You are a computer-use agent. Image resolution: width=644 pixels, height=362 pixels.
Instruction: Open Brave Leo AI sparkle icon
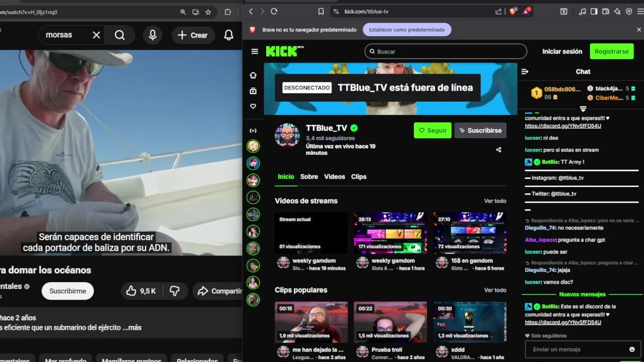coord(617,11)
